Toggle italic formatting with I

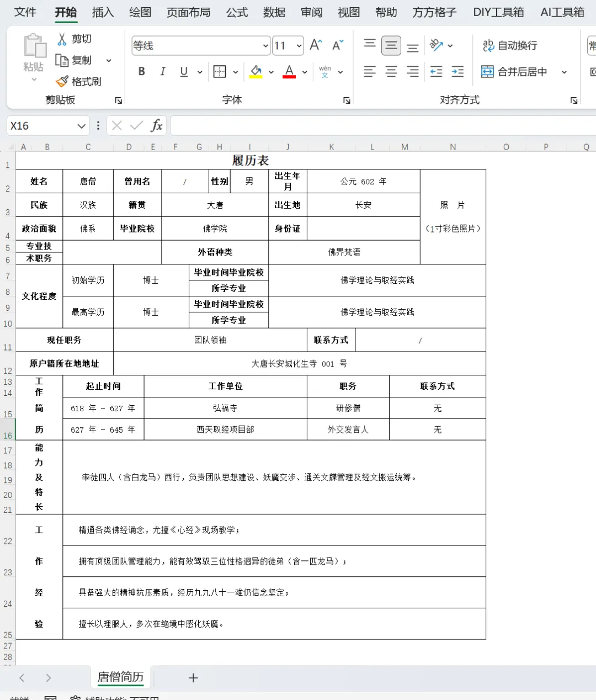pyautogui.click(x=163, y=71)
